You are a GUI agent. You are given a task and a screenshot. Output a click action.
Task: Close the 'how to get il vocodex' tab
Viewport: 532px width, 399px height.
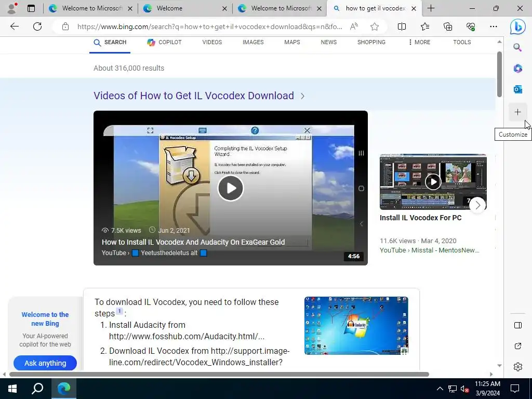[x=414, y=8]
